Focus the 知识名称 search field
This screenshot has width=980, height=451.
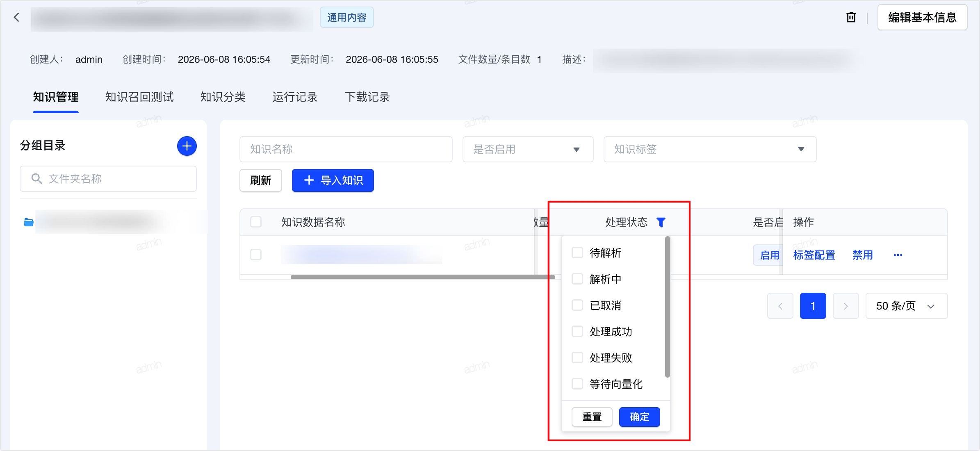346,149
